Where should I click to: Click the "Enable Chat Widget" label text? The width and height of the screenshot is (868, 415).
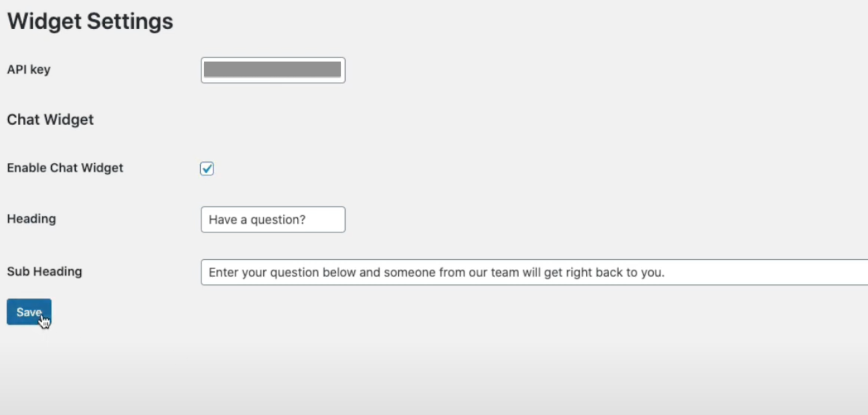(x=65, y=168)
